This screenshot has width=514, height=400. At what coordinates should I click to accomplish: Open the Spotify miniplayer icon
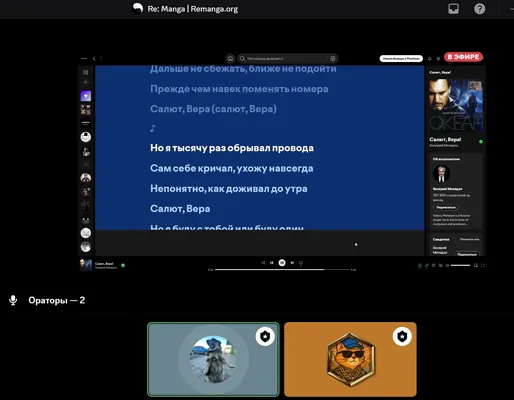pyautogui.click(x=476, y=265)
